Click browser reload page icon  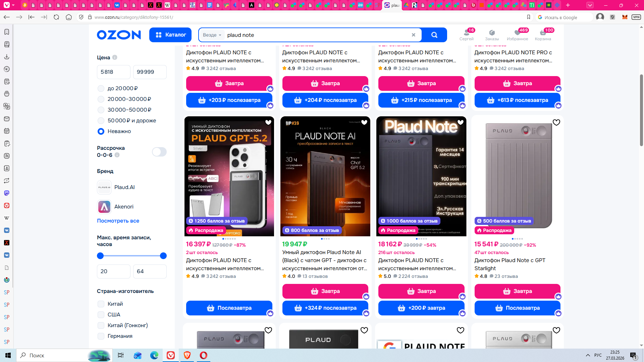pos(56,17)
